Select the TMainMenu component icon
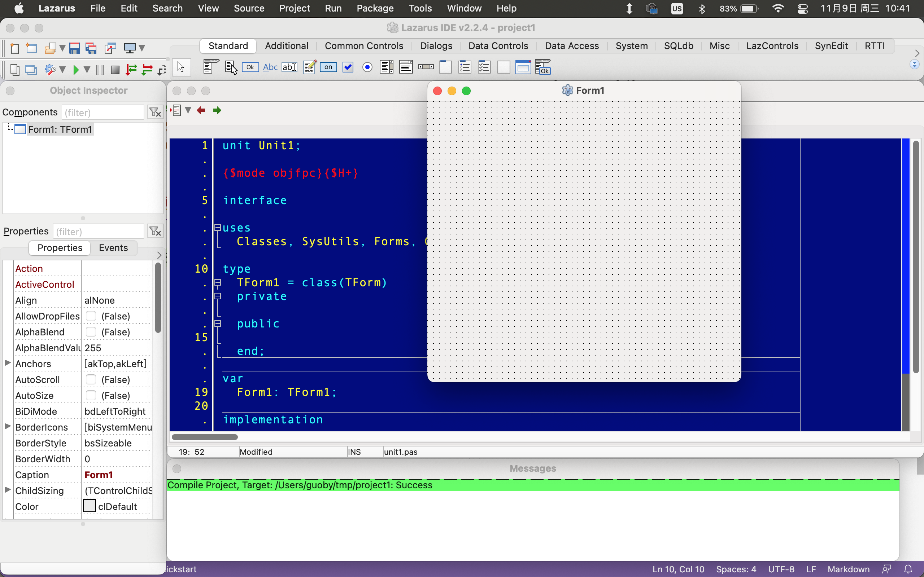Viewport: 924px width, 577px height. click(210, 67)
